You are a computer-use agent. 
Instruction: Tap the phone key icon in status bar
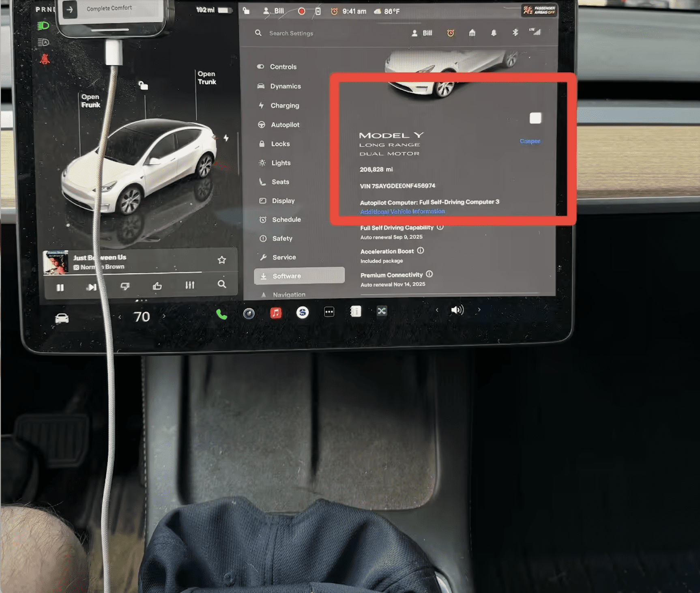click(x=318, y=11)
